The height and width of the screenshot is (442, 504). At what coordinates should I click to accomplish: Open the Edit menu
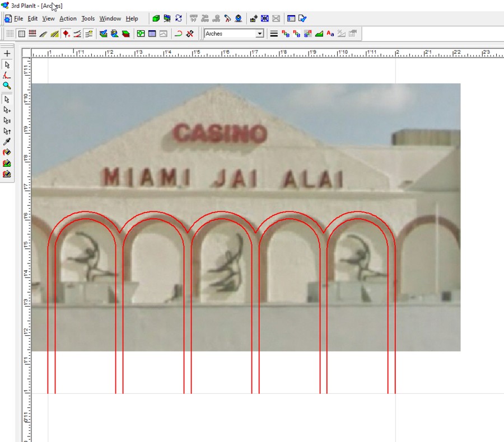pos(32,18)
